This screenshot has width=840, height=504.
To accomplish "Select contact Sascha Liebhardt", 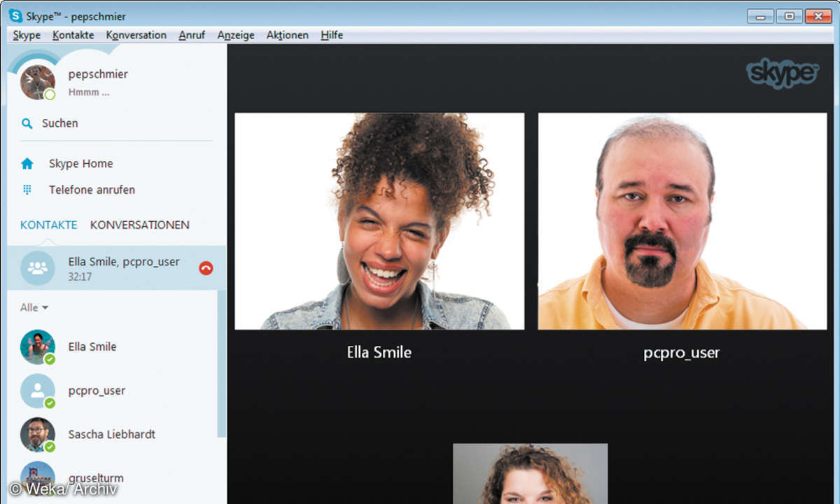I will [x=113, y=435].
